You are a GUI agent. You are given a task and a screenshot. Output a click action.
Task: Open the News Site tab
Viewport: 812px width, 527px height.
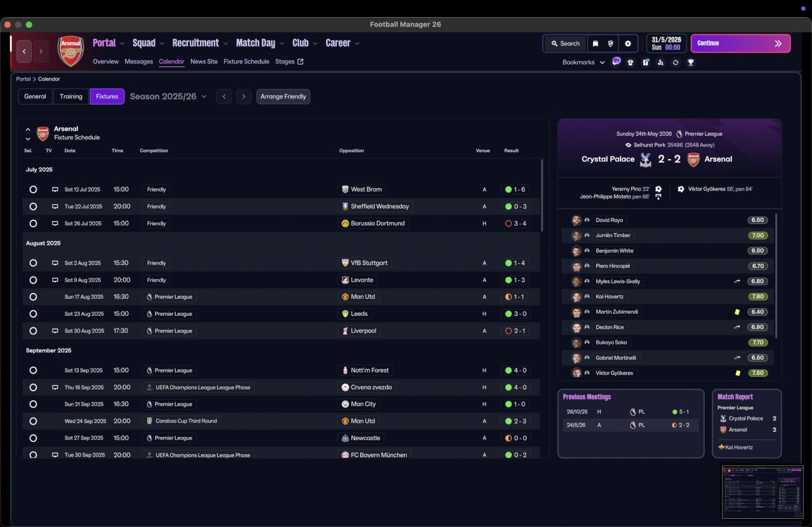tap(204, 62)
